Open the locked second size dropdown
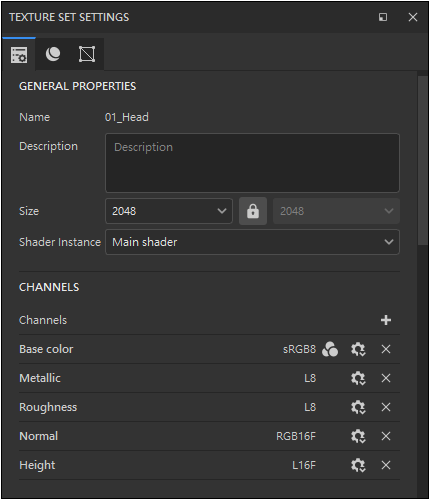430x500 pixels. click(x=336, y=211)
